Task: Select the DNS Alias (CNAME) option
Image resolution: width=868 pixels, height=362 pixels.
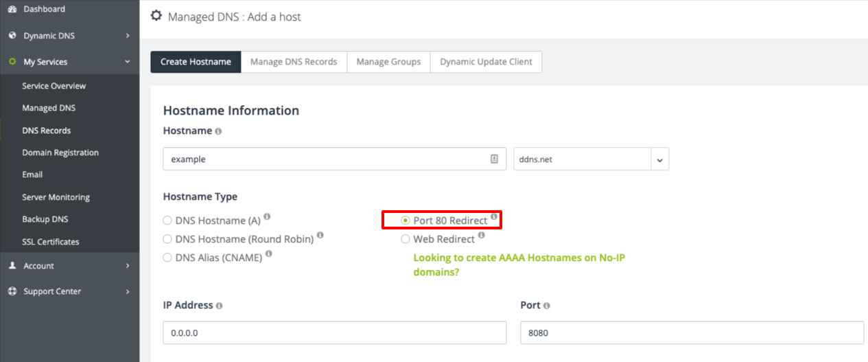Action: coord(167,258)
